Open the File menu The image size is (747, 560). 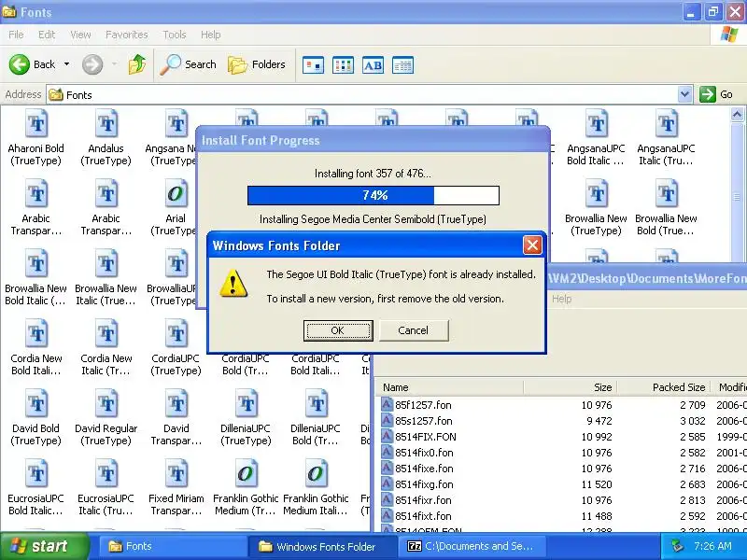click(x=16, y=35)
